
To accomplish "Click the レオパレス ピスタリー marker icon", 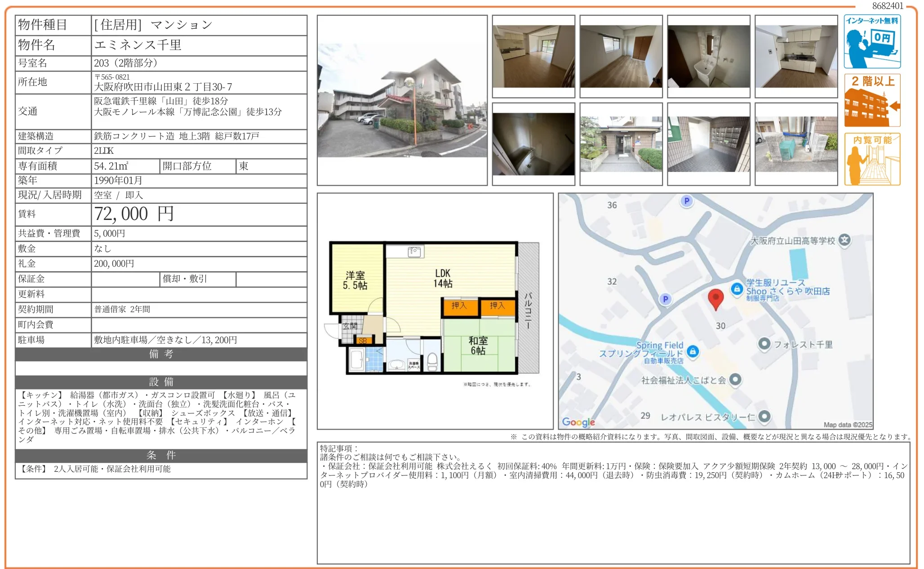I will pos(764,417).
